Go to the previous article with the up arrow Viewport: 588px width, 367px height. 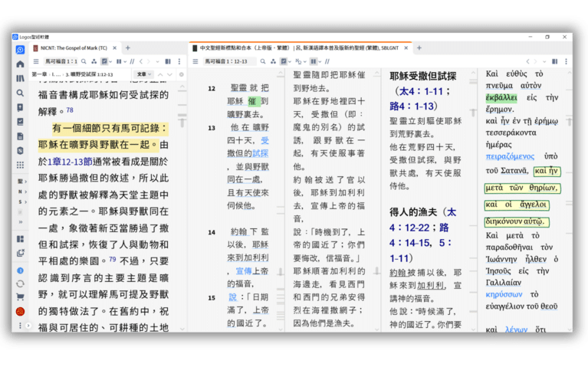160,74
